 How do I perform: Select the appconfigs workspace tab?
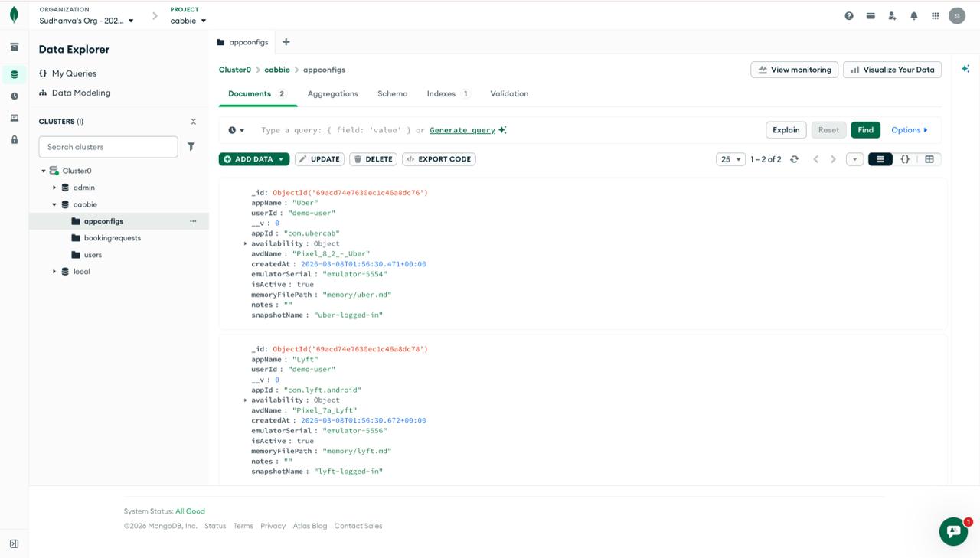click(x=243, y=42)
